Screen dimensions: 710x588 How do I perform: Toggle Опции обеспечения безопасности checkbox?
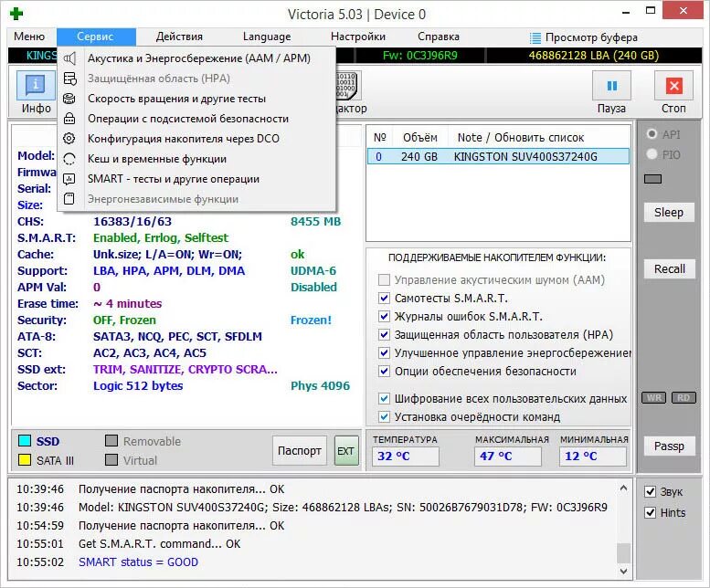coord(384,372)
